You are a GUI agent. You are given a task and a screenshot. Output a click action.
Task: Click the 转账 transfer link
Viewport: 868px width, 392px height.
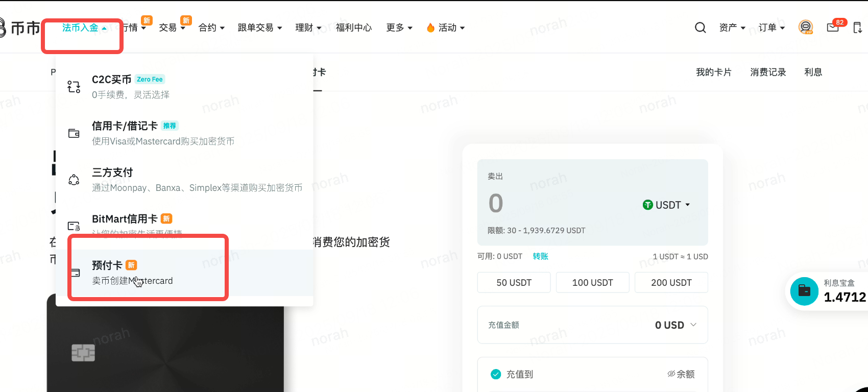coord(540,256)
